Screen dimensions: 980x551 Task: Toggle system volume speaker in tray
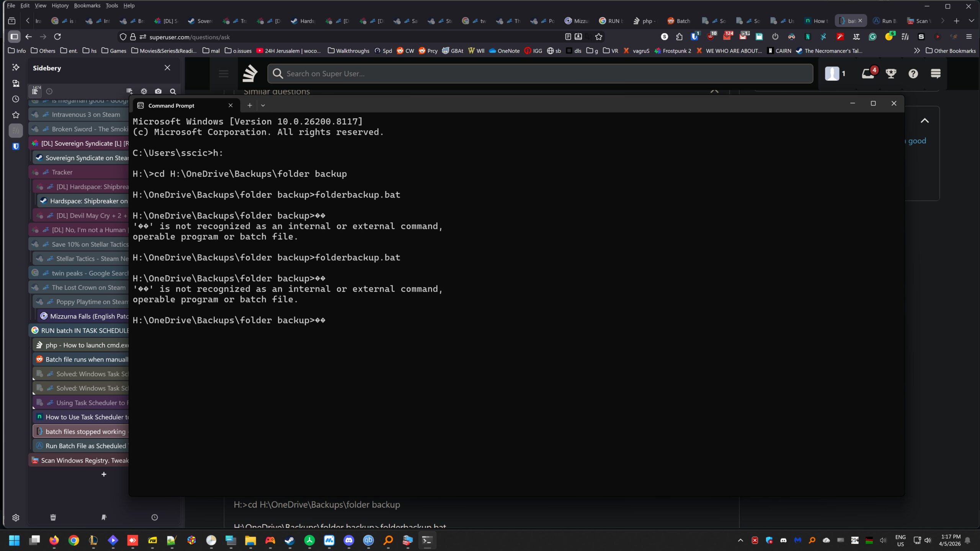(x=928, y=540)
